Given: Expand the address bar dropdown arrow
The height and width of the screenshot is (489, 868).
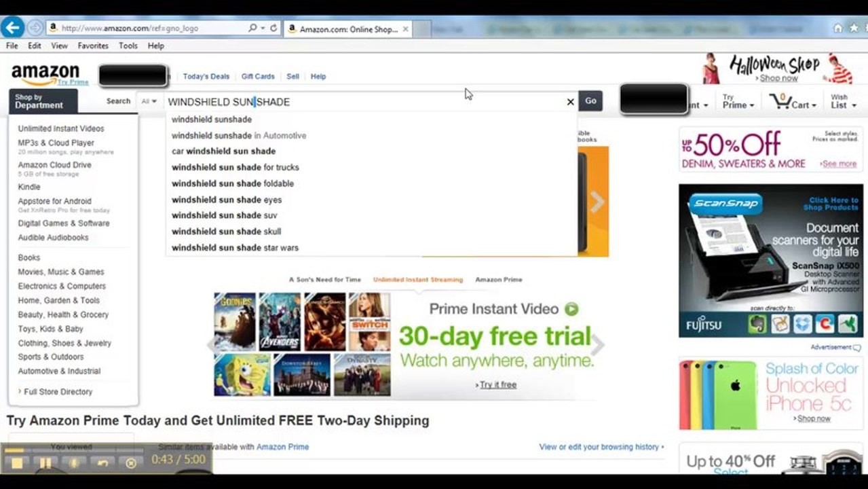Looking at the screenshot, I should tap(263, 29).
